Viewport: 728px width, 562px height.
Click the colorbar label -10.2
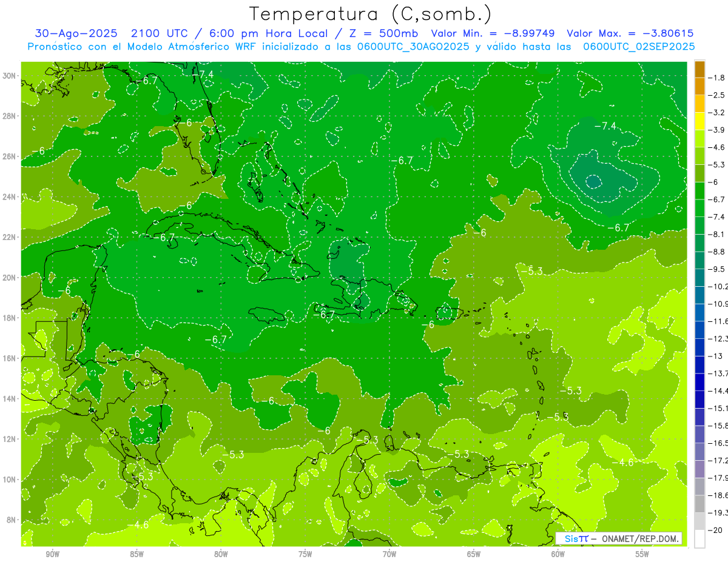pos(718,287)
